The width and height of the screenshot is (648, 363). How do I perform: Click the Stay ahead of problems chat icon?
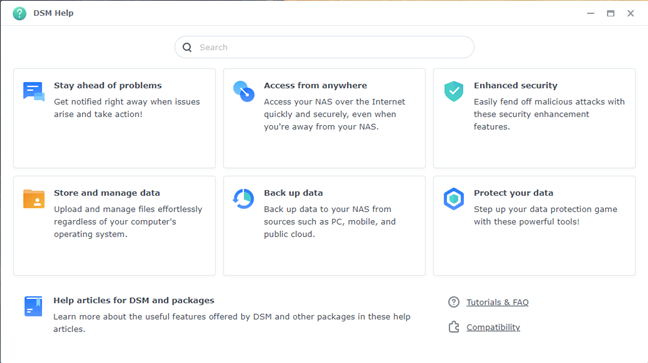34,91
